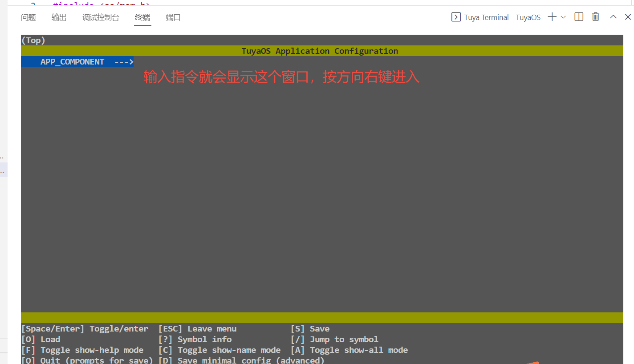Image resolution: width=634 pixels, height=364 pixels.
Task: Click the [S] Save hint
Action: [310, 328]
